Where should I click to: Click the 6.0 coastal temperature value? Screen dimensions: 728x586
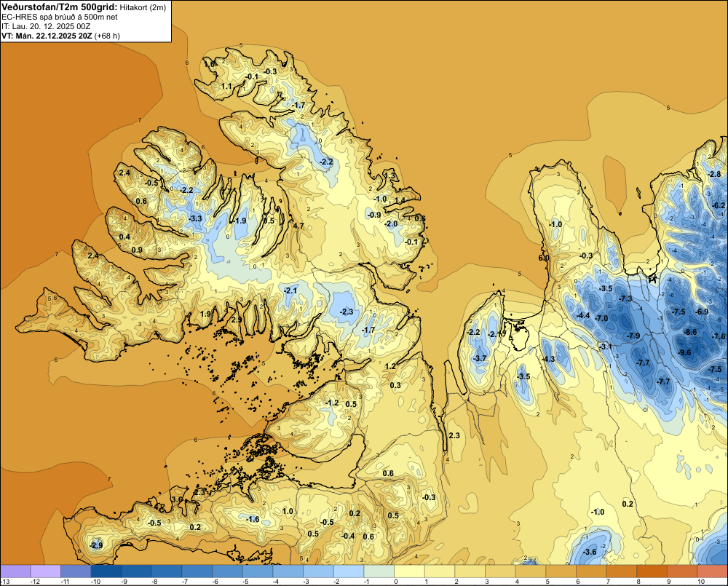click(x=544, y=258)
